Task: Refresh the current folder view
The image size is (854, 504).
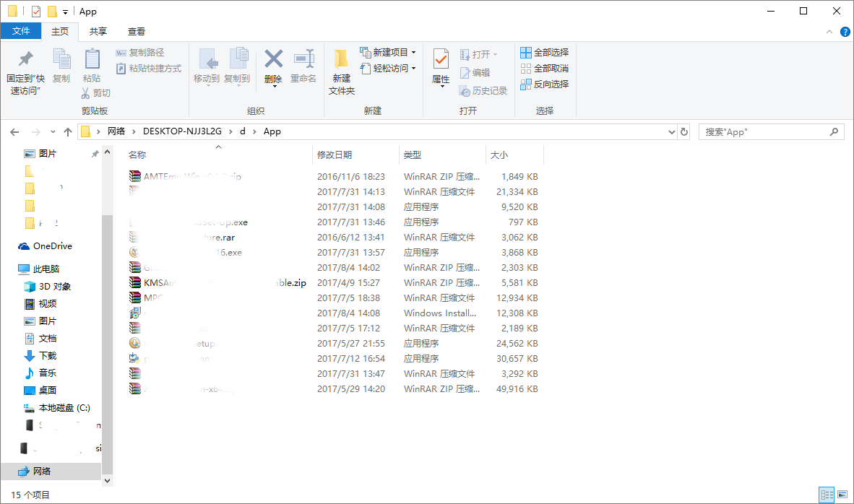Action: [684, 131]
